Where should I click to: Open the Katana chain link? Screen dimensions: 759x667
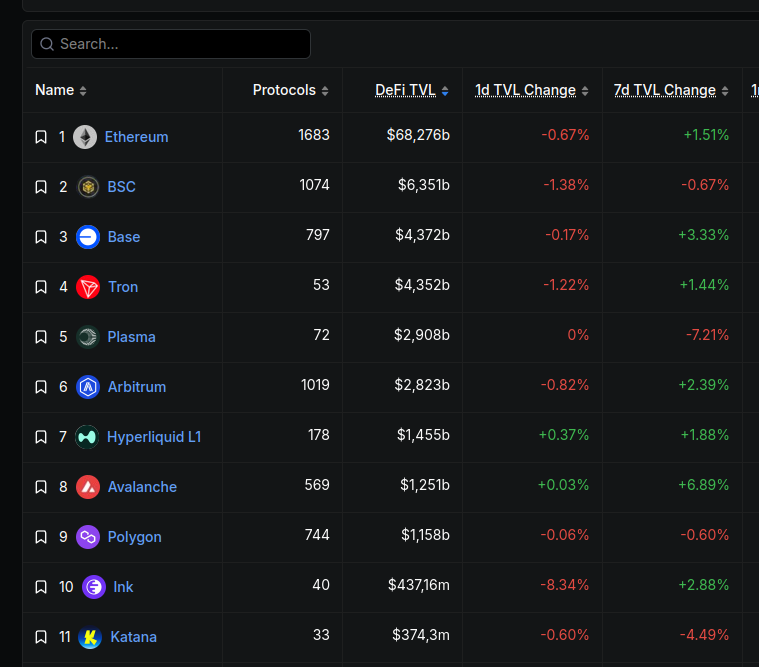point(134,637)
